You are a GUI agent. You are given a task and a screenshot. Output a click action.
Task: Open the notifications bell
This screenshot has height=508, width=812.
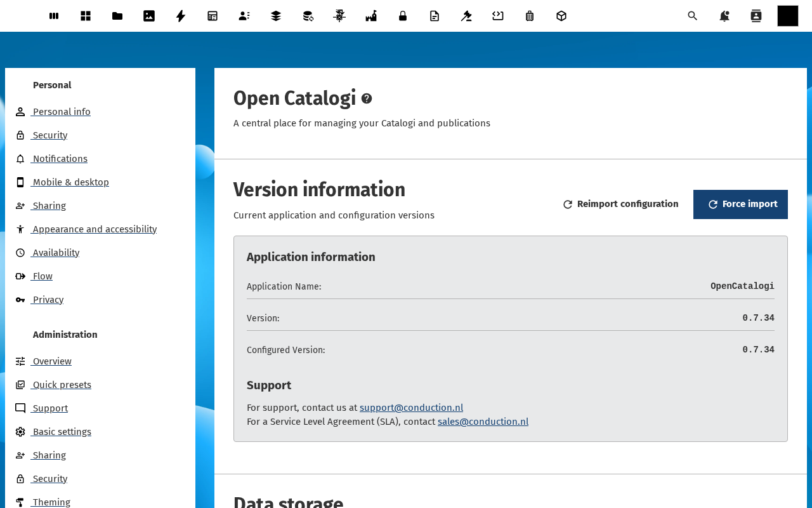724,16
